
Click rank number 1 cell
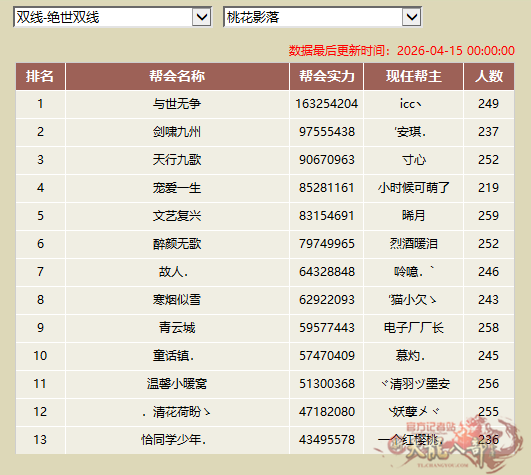pyautogui.click(x=40, y=104)
